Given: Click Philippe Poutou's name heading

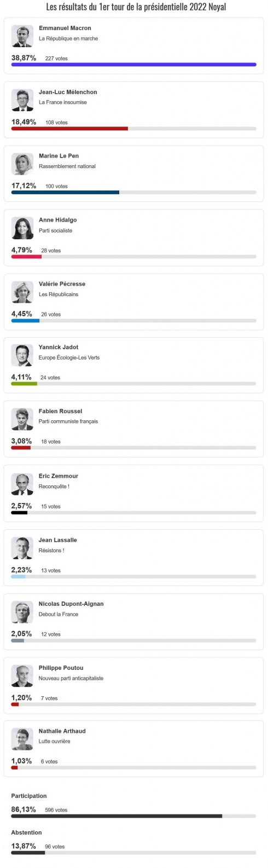Looking at the screenshot, I should tap(61, 668).
